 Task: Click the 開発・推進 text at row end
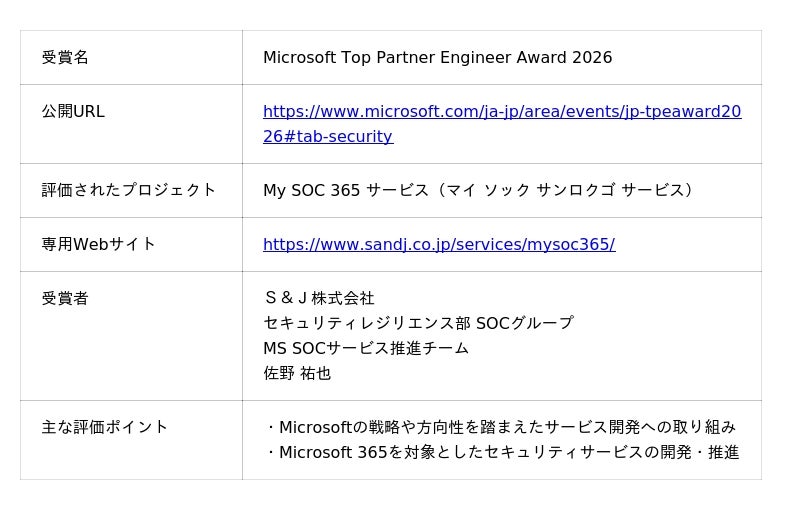point(700,452)
